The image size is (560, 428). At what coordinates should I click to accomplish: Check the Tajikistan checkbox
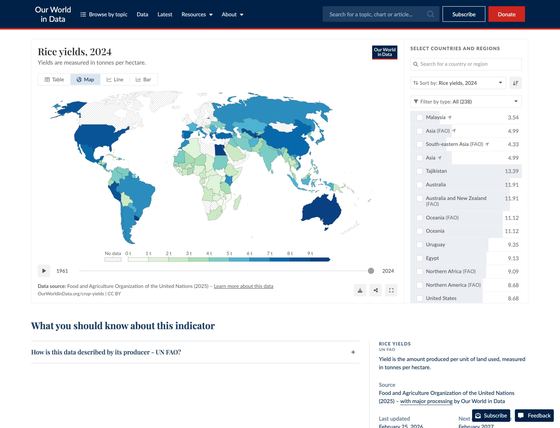(x=420, y=171)
